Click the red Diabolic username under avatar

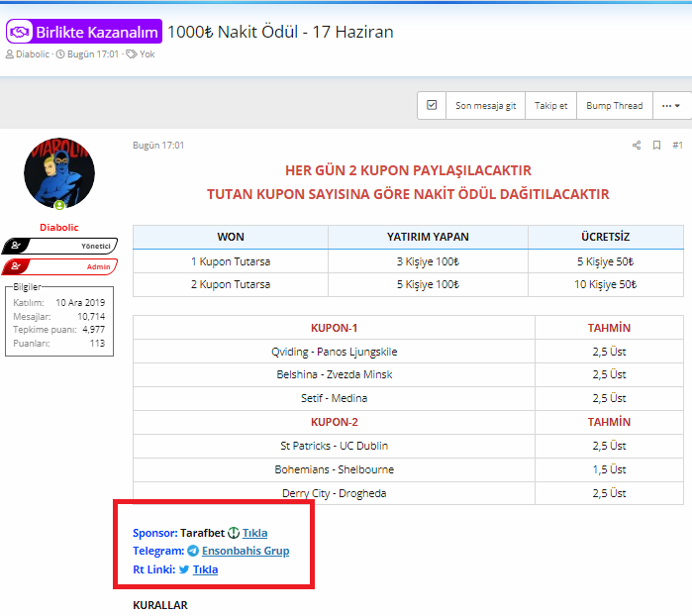(59, 228)
